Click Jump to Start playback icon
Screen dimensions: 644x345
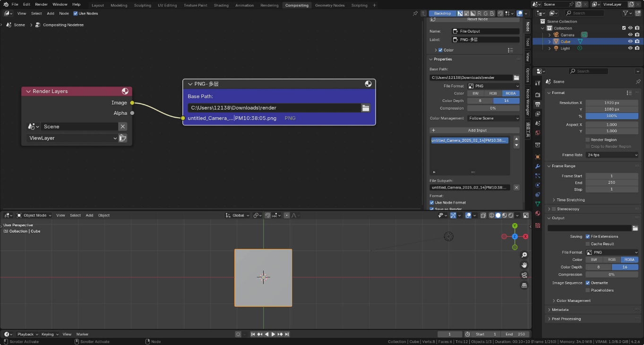click(x=253, y=334)
